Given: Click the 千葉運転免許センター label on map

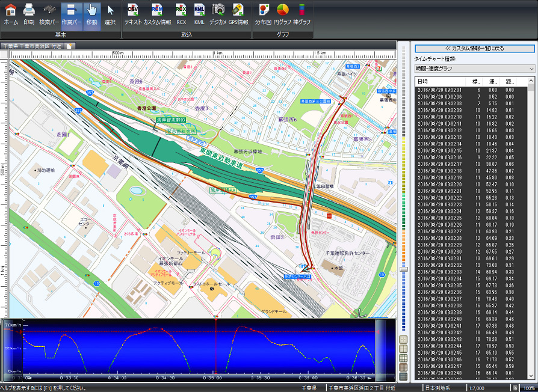Looking at the screenshot, I should pos(348,253).
